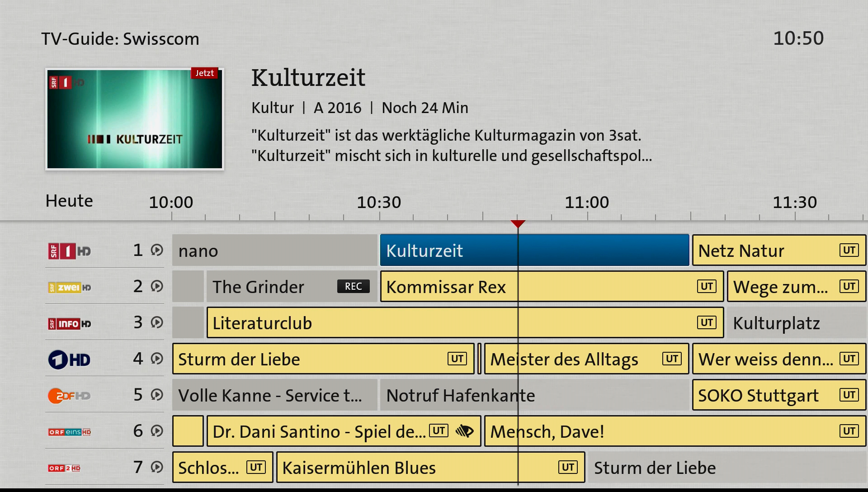This screenshot has width=868, height=492.
Task: Click the crossed-eye icon on Dr. Dani Santino
Action: 464,431
